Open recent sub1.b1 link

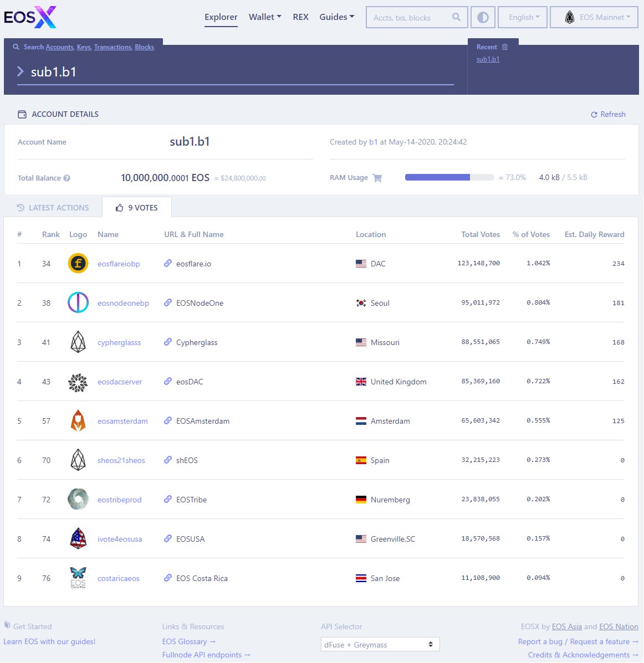tap(488, 59)
